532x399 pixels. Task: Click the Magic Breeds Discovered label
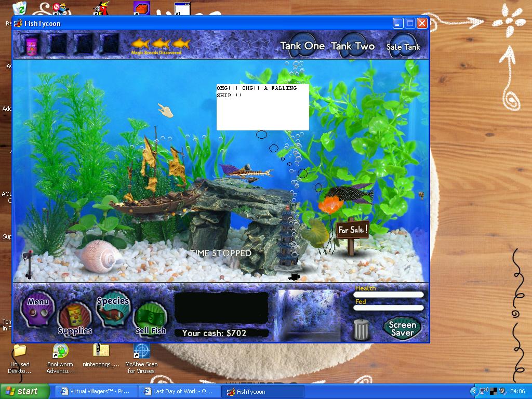point(156,52)
